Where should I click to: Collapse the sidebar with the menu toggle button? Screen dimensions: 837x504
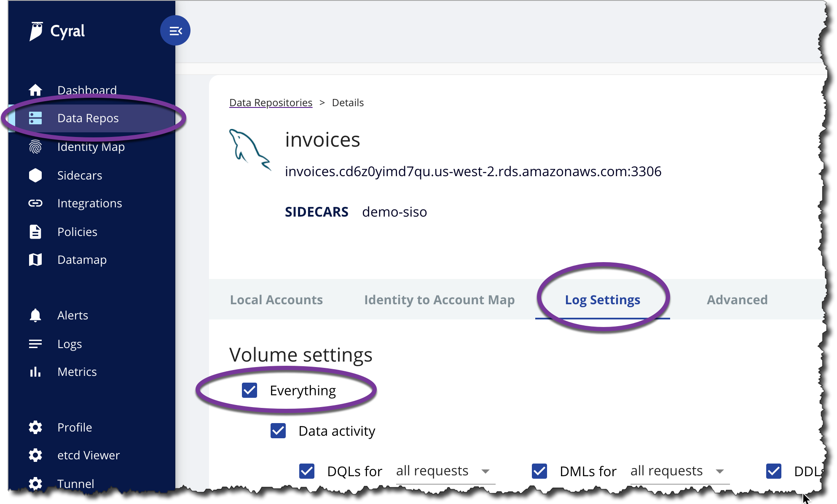click(175, 31)
